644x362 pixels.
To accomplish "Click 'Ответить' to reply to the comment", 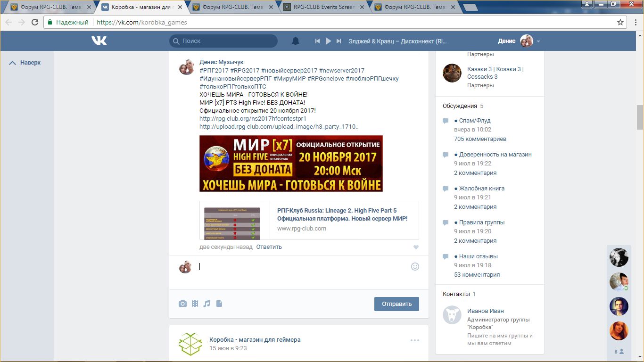I will pyautogui.click(x=269, y=247).
